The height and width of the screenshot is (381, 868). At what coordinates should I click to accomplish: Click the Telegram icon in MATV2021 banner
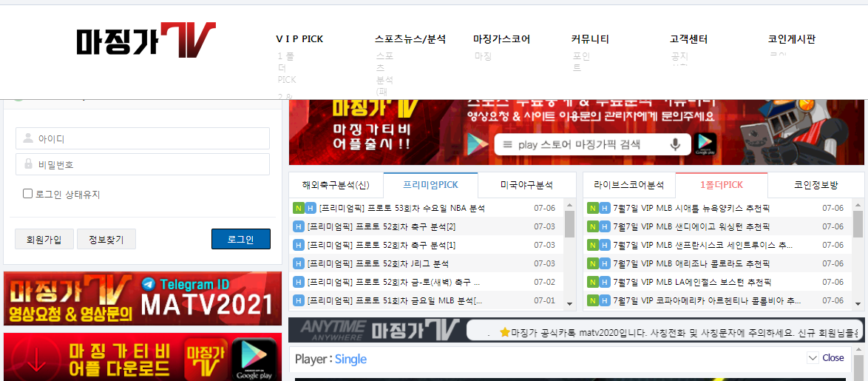pos(149,285)
